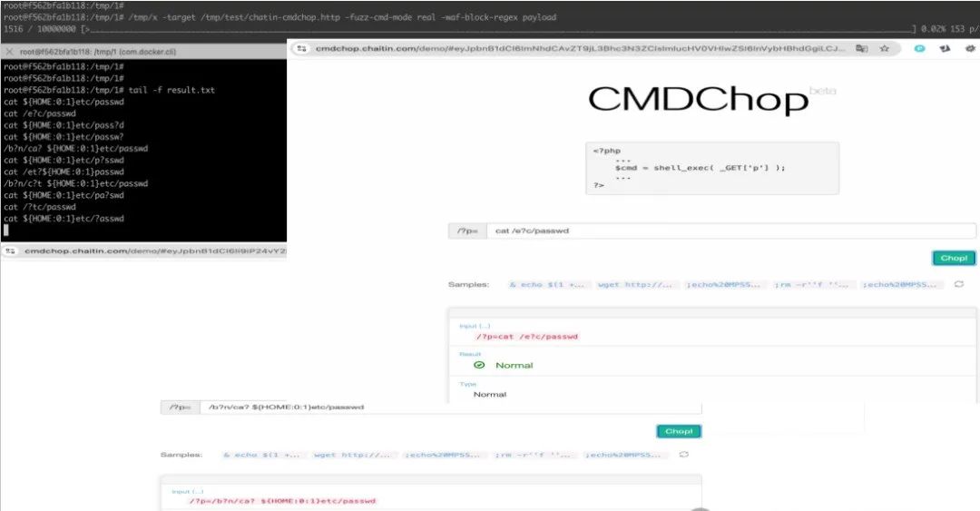Click the '1516 / 10000000' progress counter

point(39,29)
